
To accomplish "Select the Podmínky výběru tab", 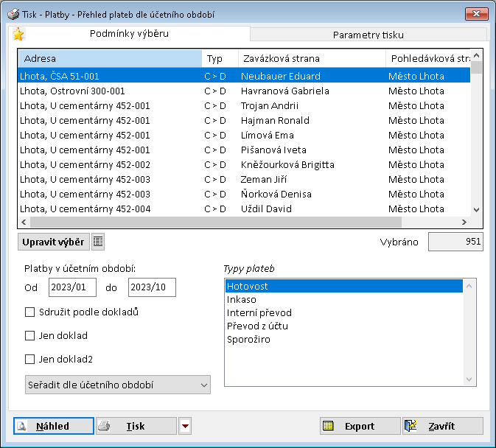I will 129,34.
